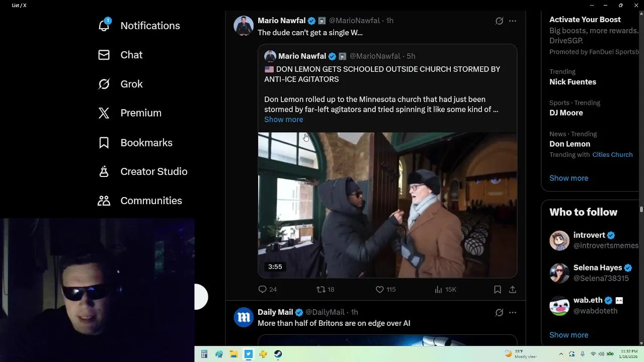Open the weather widget showing 35°F
Screen dimensions: 644x362
[521, 354]
